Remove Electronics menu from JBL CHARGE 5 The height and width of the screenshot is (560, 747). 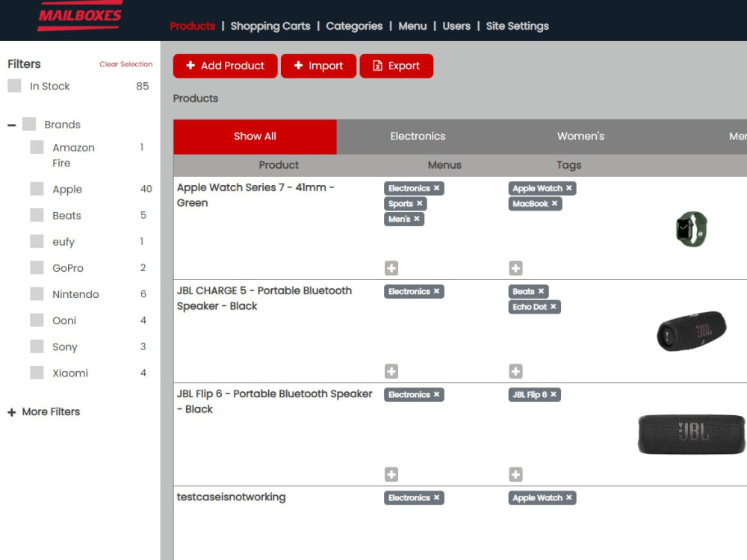pyautogui.click(x=436, y=291)
